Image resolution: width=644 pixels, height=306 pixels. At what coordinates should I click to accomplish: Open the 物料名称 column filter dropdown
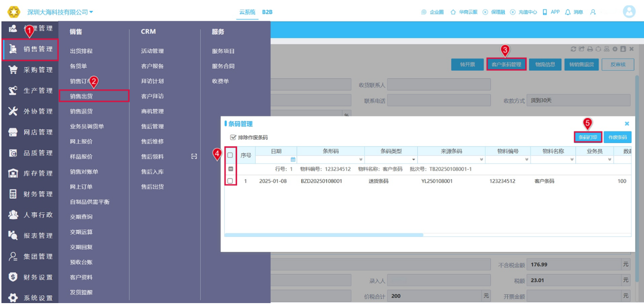(572, 160)
